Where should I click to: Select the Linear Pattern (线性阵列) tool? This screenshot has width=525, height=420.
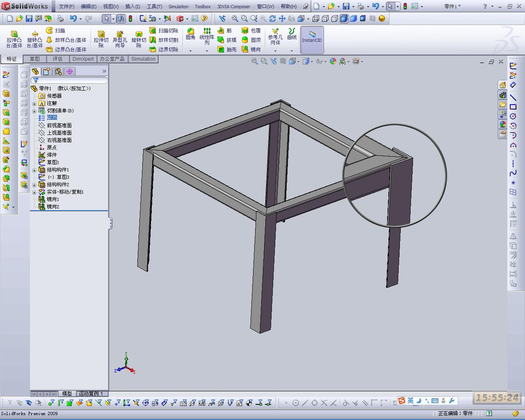pyautogui.click(x=207, y=36)
